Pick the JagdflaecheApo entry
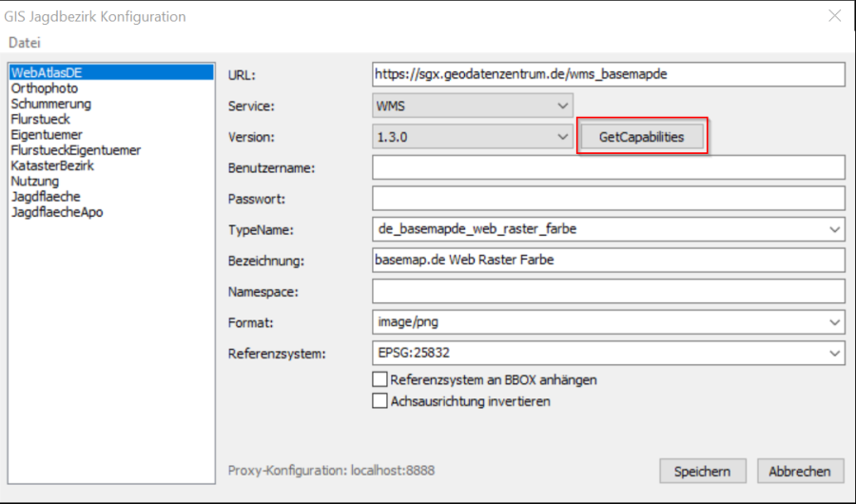 57,212
